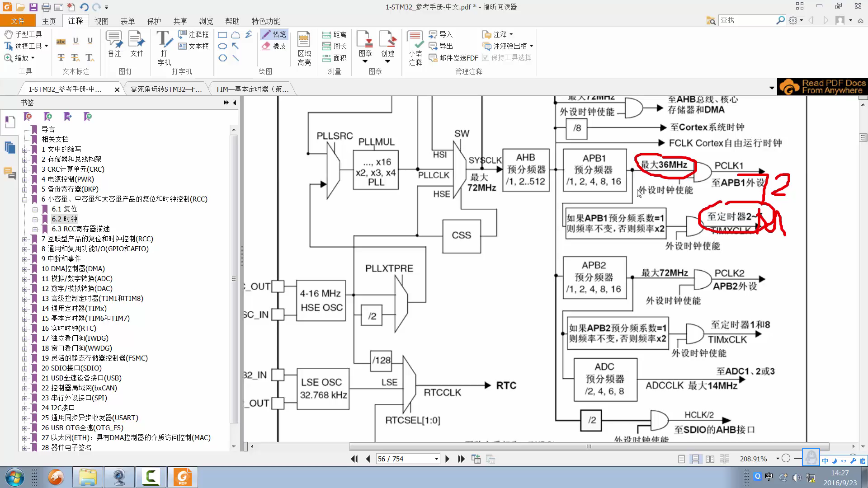
Task: Go to next page
Action: (447, 459)
